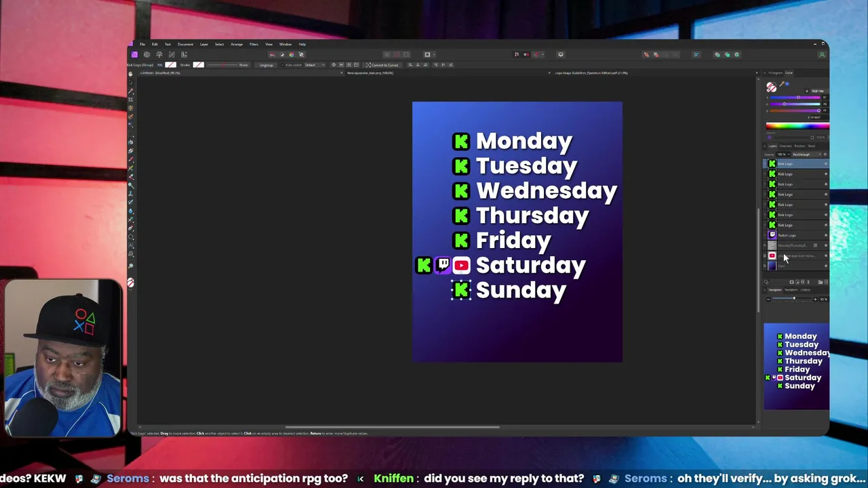Hide the Monday Tuesday text layer
Screen dimensions: 868x488
point(826,245)
